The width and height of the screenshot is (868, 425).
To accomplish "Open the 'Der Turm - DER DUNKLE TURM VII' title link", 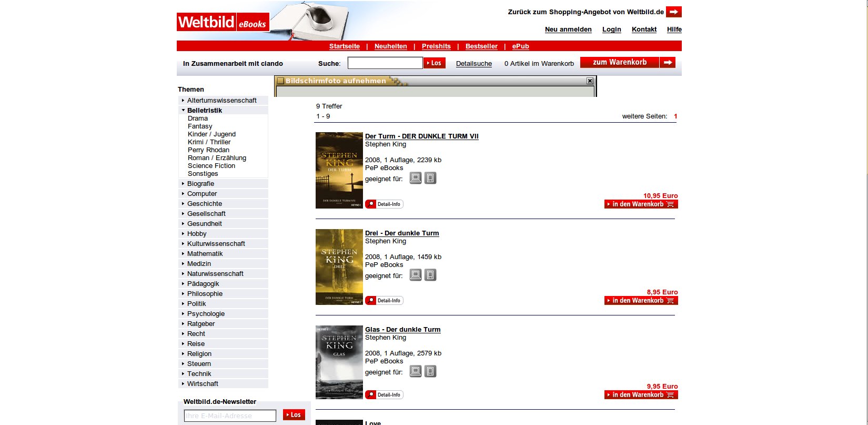I will point(422,136).
